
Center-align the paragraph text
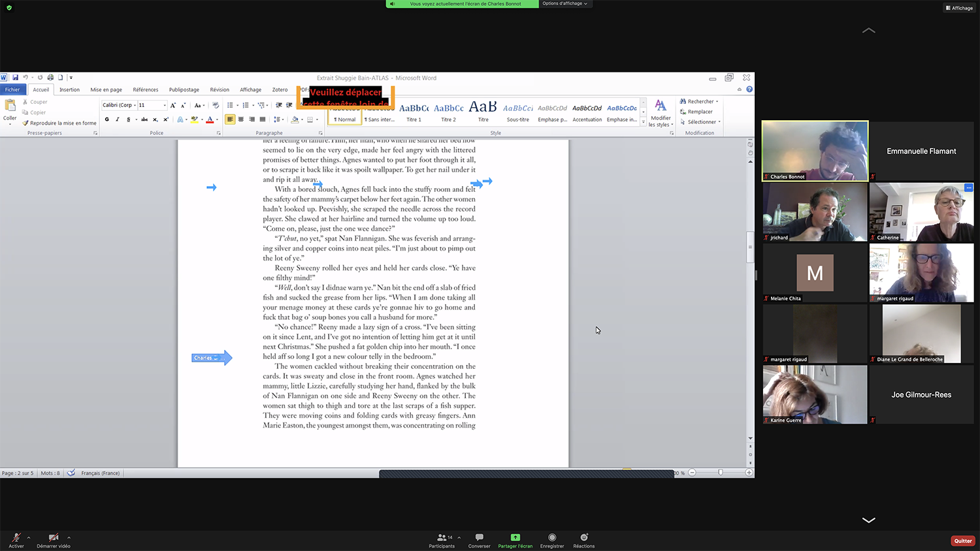[241, 119]
